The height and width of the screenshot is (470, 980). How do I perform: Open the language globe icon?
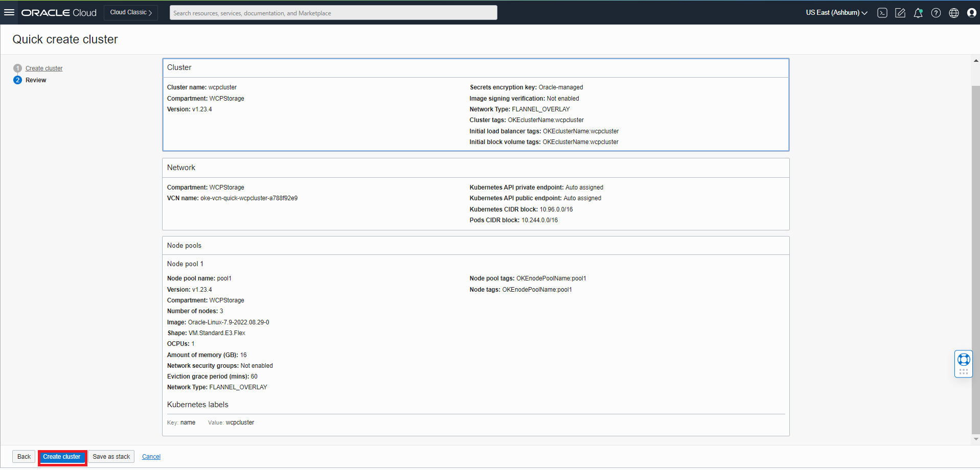954,13
